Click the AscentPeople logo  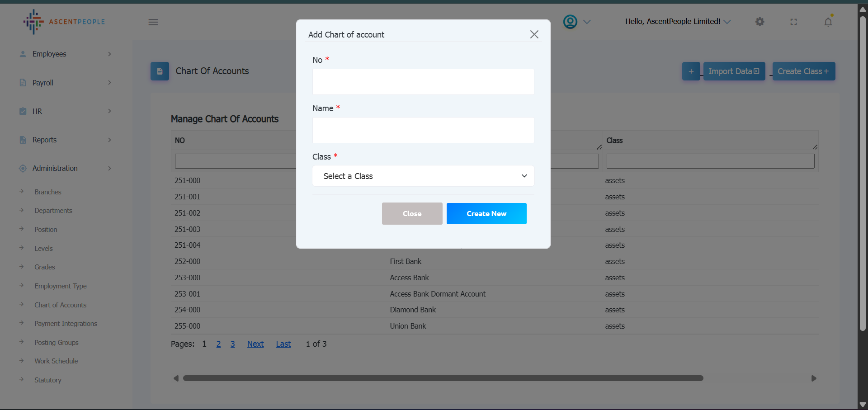64,22
